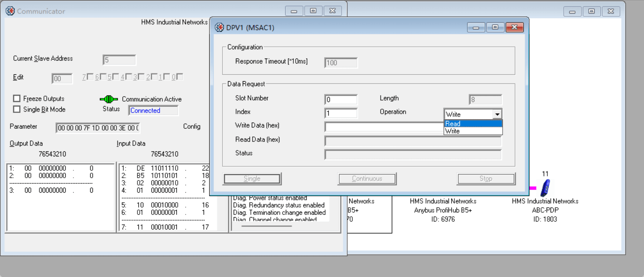Screen dimensions: 644x277
Task: Close the DPV1 (MSAC1) dialog
Action: point(514,27)
